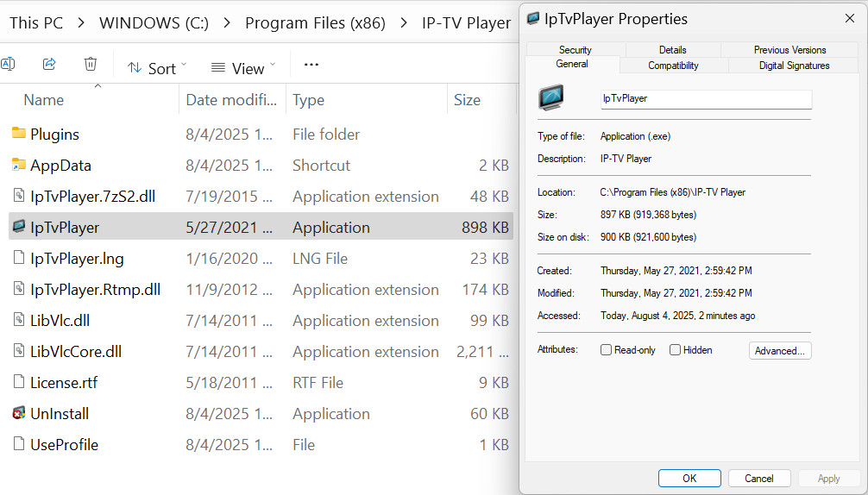
Task: Click This PC in the address breadcrumb
Action: click(36, 22)
